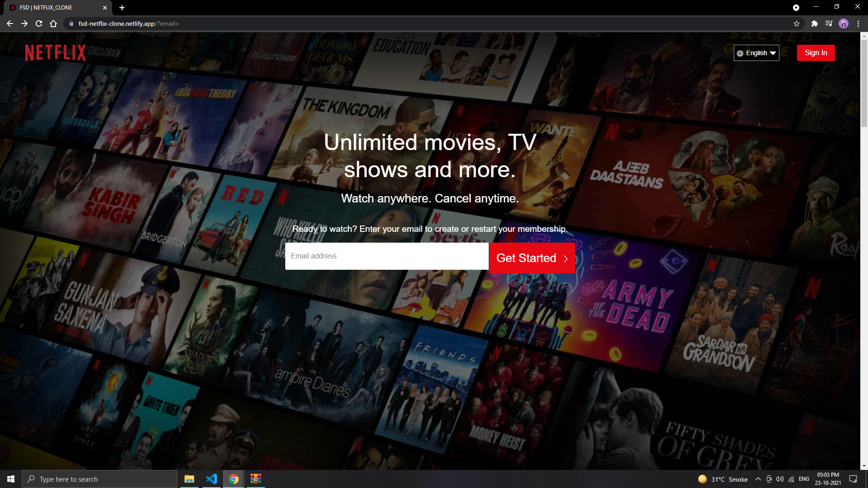Open WinRAR from the taskbar
Image resolution: width=868 pixels, height=488 pixels.
[255, 479]
